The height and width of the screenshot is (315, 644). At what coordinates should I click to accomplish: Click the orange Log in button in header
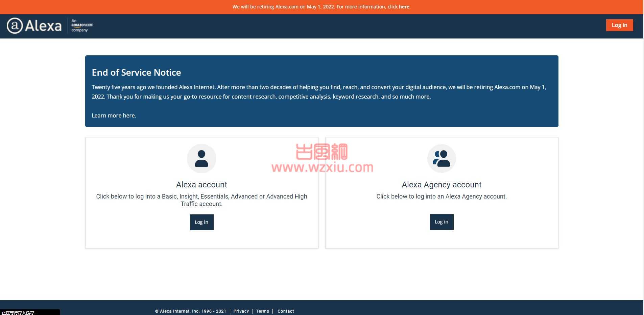coord(619,25)
